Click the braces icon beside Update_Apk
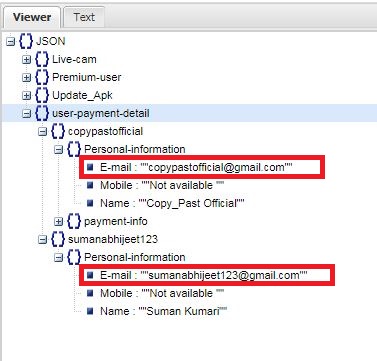 tap(42, 95)
